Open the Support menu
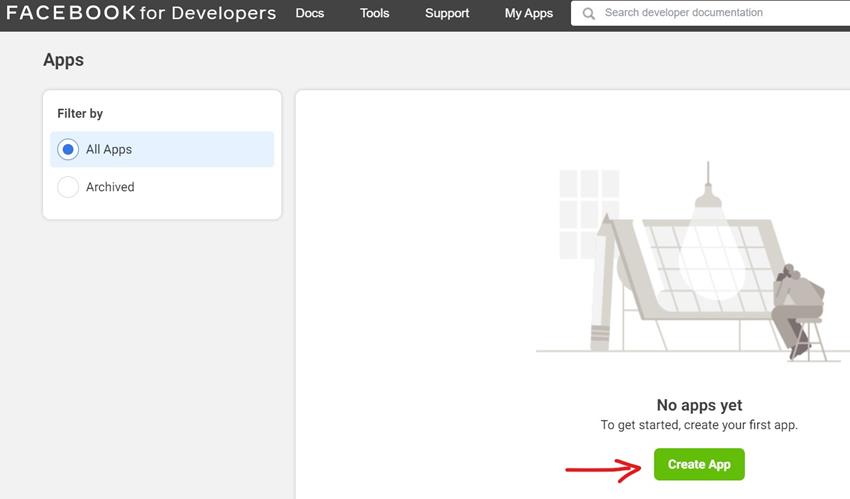This screenshot has height=499, width=850. pyautogui.click(x=447, y=13)
